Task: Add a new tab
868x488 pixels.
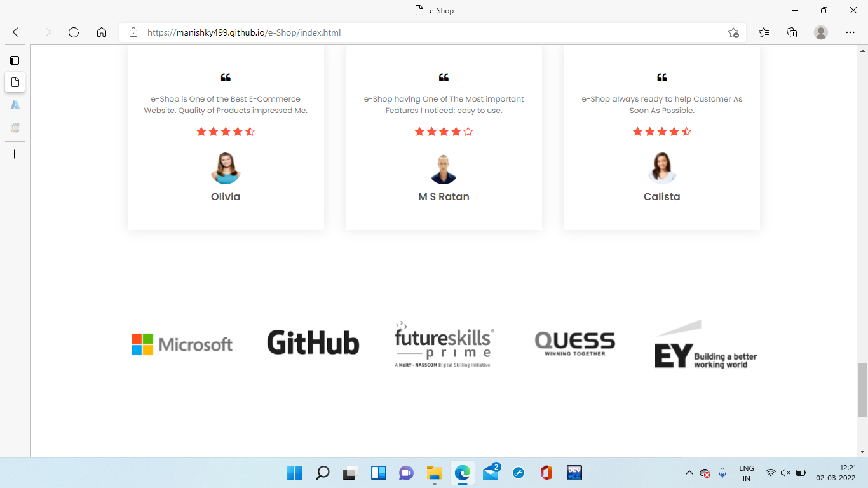Action: [x=15, y=154]
